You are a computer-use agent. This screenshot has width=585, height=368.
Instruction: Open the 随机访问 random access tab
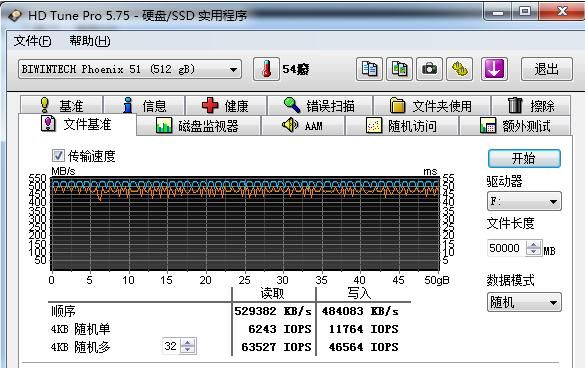click(402, 126)
